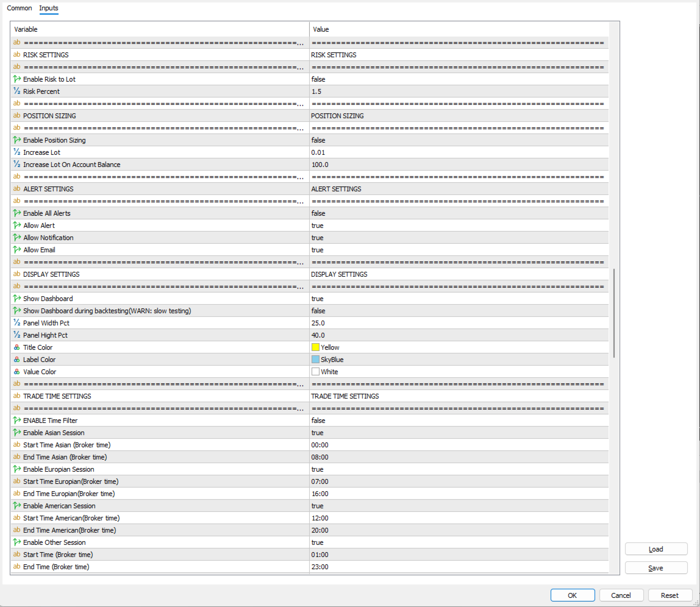The height and width of the screenshot is (607, 700).
Task: Click the bool icon beside Allow Notification
Action: tap(17, 238)
